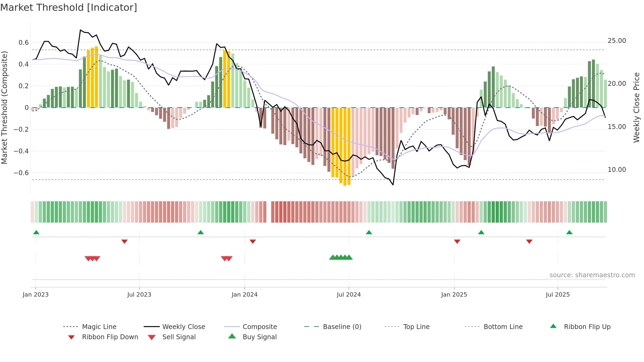Click the Sell Signal cluster near Dec 2023
Image resolution: width=644 pixels, height=362 pixels.
click(x=227, y=259)
